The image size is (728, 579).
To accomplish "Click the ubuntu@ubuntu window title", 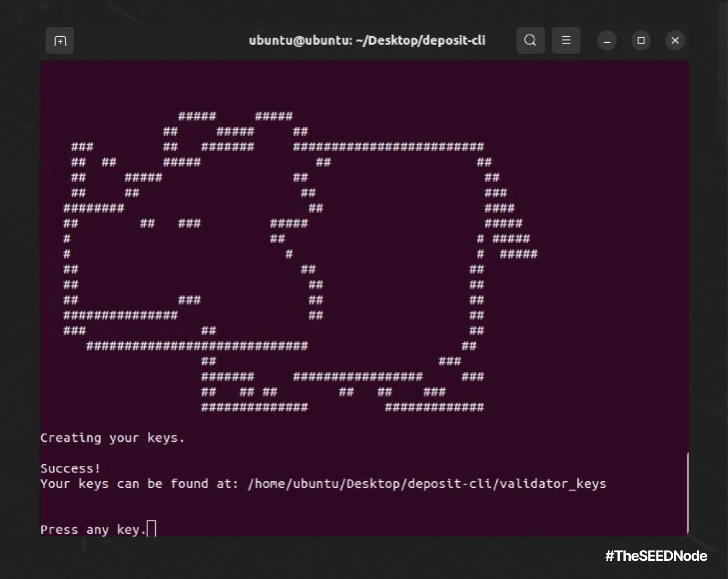I will (x=367, y=40).
